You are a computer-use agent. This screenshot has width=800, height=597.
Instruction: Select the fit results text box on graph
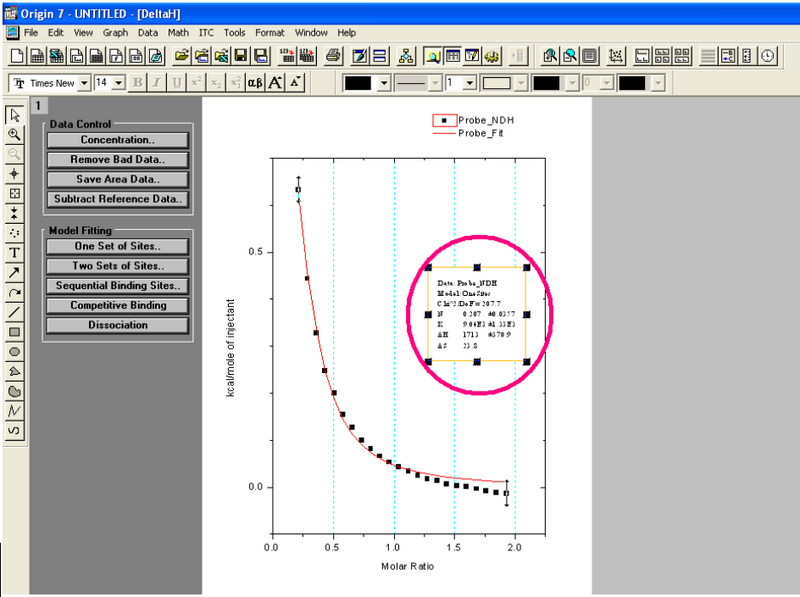tap(477, 314)
